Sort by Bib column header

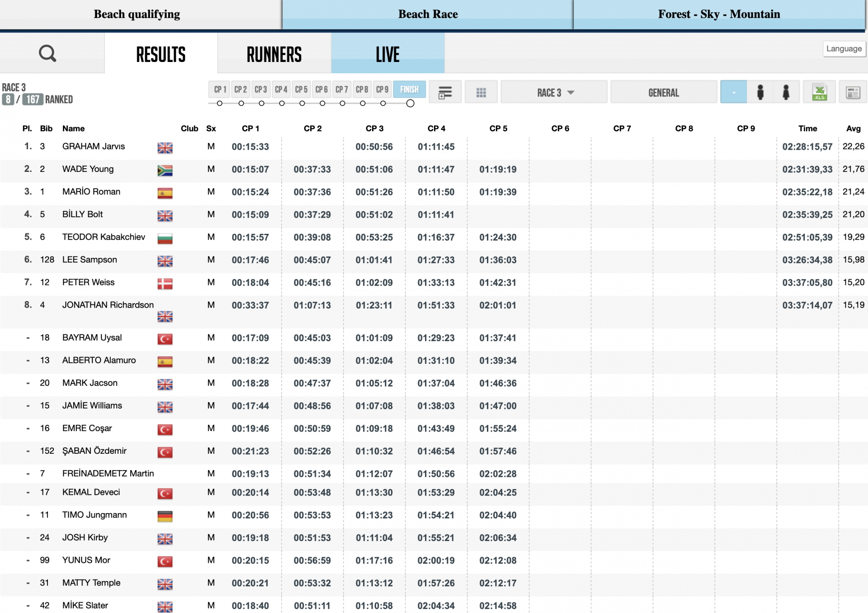(46, 128)
